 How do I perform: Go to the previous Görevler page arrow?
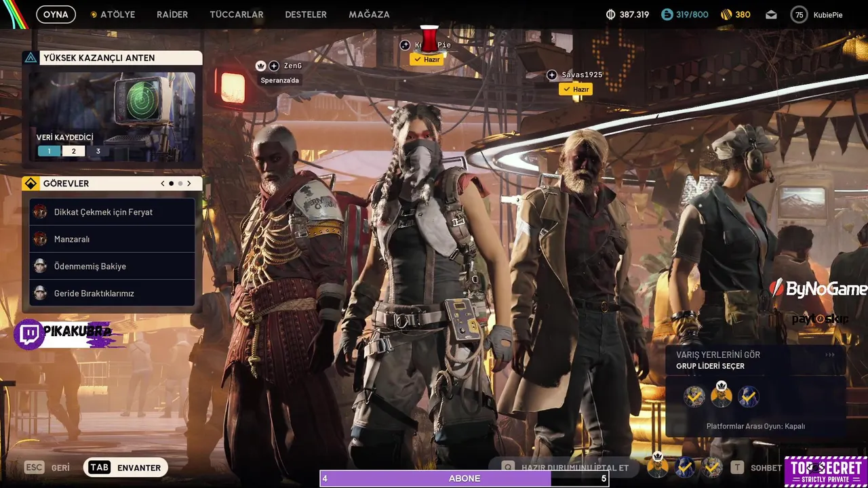click(163, 184)
